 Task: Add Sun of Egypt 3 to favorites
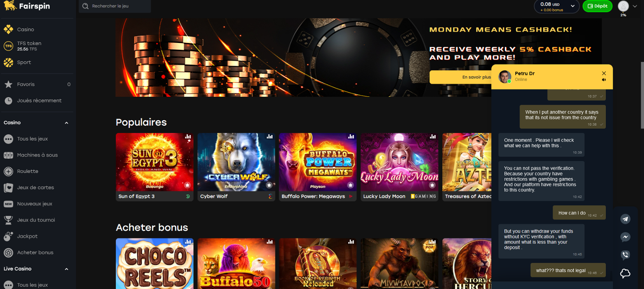(x=187, y=185)
